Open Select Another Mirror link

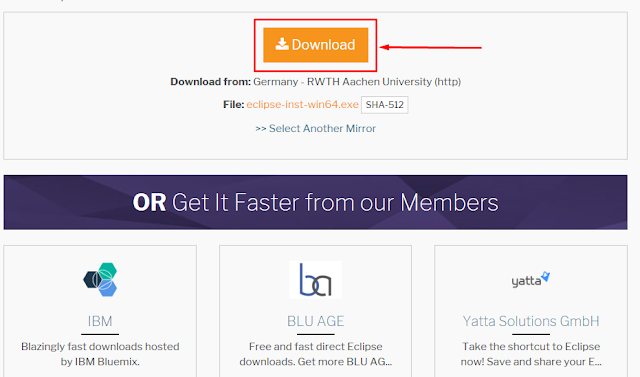coord(316,129)
